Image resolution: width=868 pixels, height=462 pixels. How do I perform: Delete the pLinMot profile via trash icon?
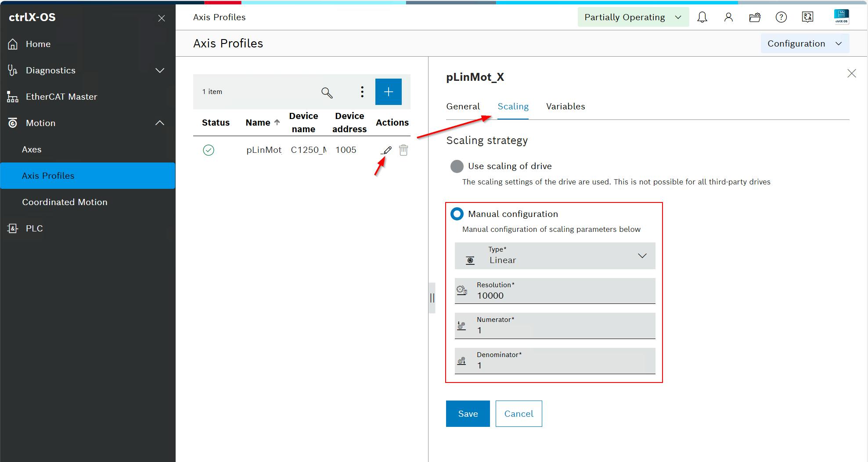(403, 150)
